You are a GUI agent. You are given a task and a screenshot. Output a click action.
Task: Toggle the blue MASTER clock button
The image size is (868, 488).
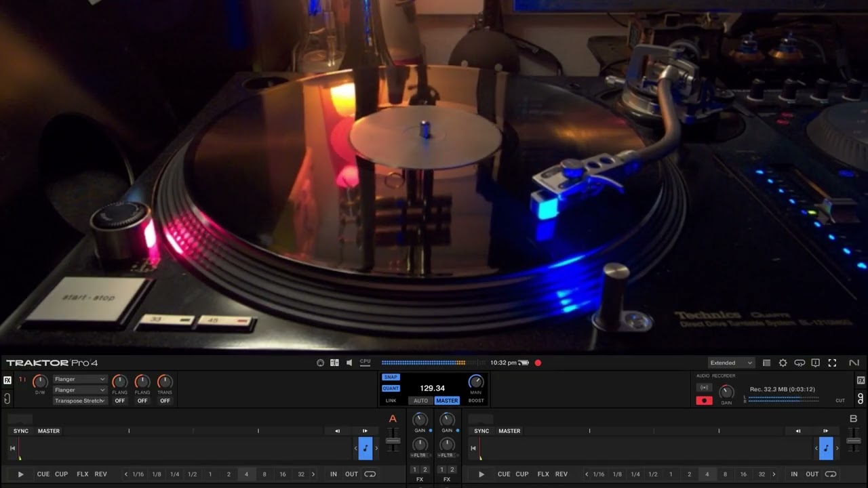point(447,401)
